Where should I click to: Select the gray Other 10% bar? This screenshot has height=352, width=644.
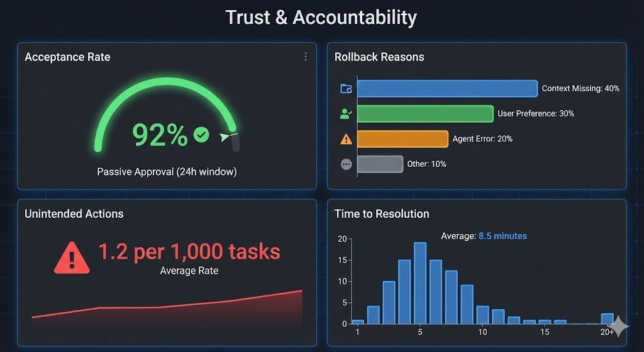coord(380,164)
